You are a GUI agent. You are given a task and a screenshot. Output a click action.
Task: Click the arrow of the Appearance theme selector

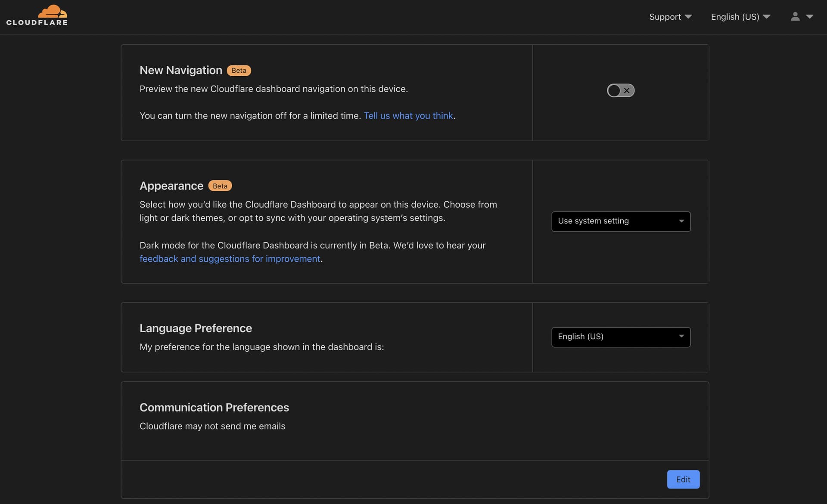pyautogui.click(x=681, y=221)
